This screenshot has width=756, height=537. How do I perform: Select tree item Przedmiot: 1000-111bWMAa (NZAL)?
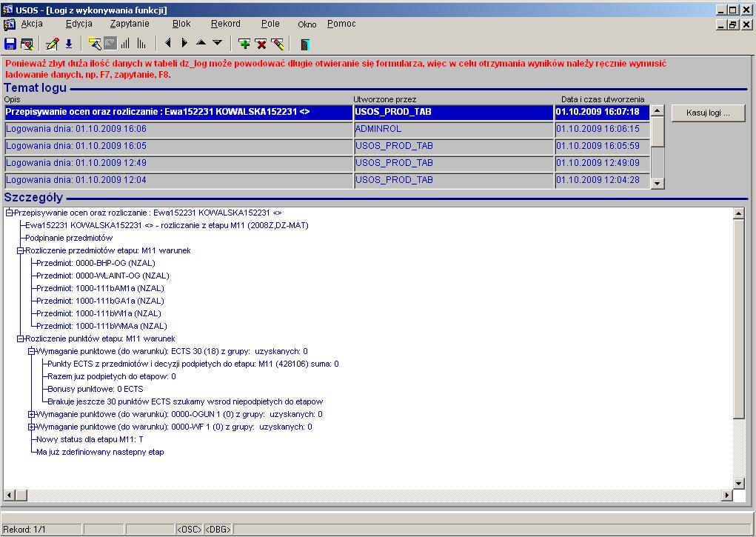pyautogui.click(x=101, y=326)
